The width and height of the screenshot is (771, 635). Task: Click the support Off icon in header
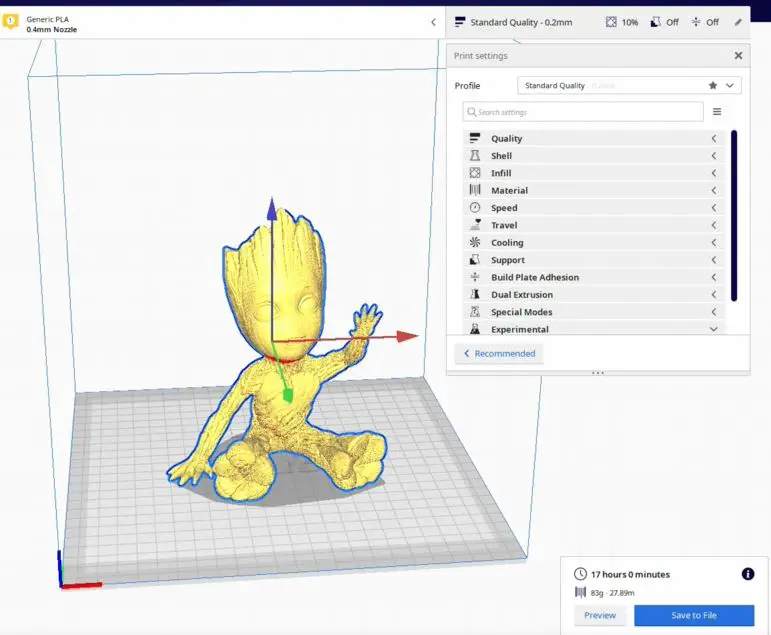655,22
